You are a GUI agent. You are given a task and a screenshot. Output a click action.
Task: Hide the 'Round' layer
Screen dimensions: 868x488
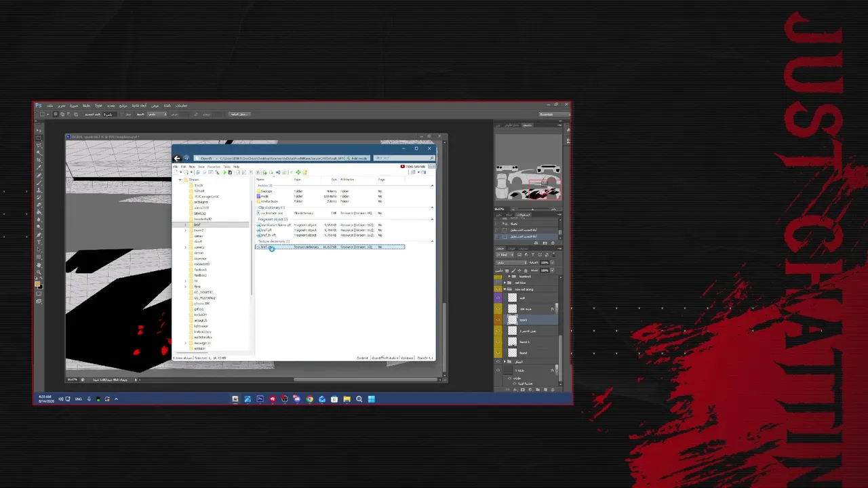(x=498, y=352)
